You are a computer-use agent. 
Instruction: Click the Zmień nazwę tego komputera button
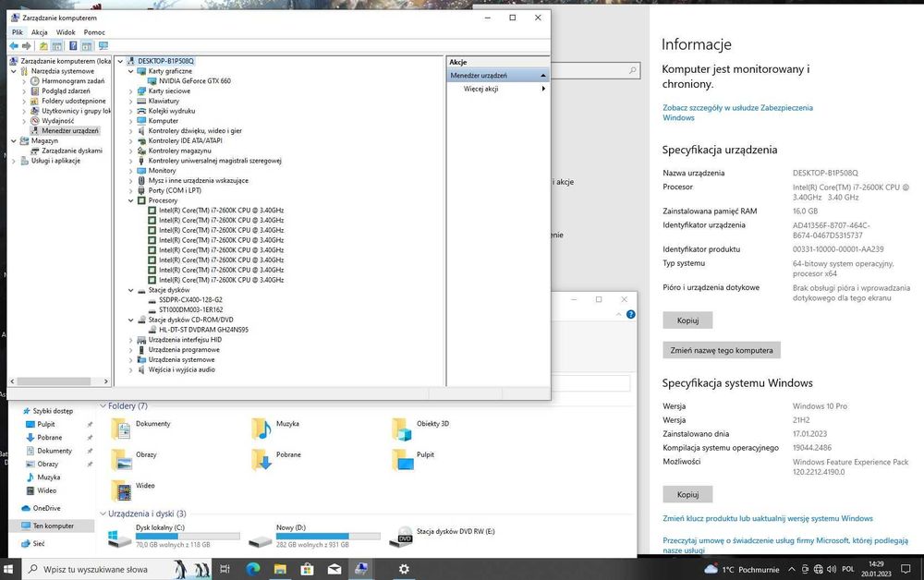[722, 350]
